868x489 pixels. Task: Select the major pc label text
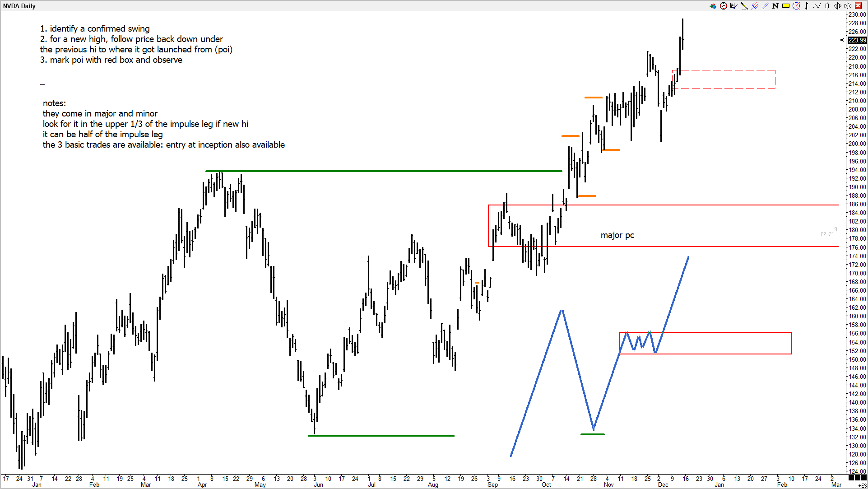(x=617, y=235)
